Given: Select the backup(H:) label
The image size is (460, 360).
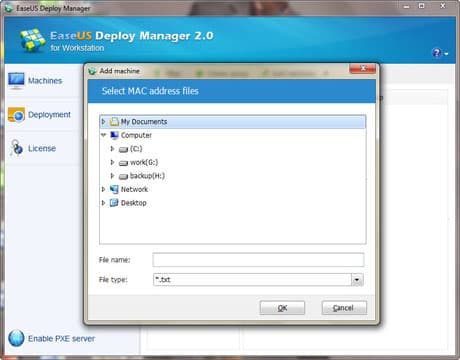Looking at the screenshot, I should coord(147,176).
